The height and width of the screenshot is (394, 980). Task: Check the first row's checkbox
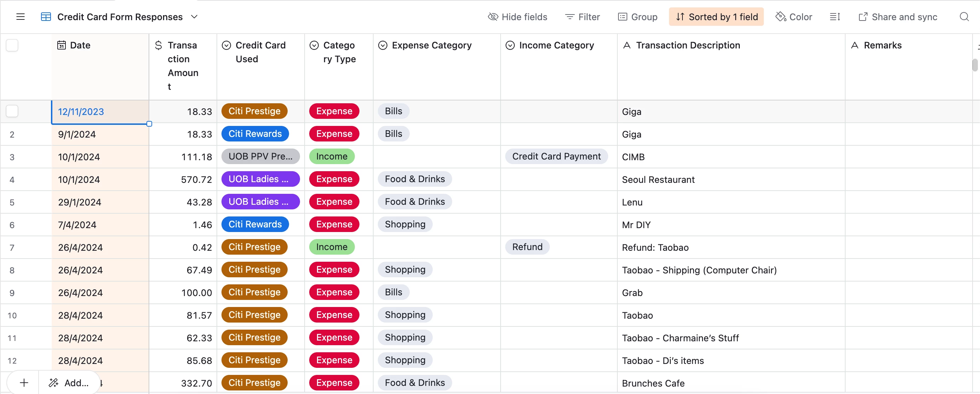(x=12, y=111)
